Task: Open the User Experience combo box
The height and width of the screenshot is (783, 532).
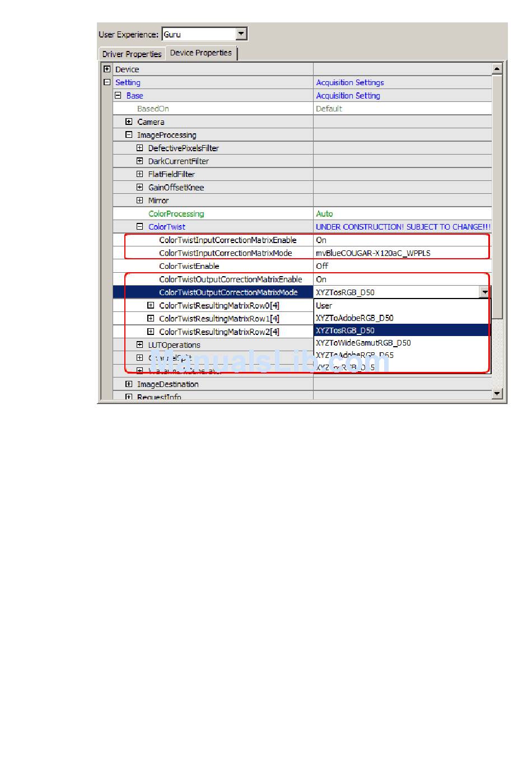Action: [204, 34]
